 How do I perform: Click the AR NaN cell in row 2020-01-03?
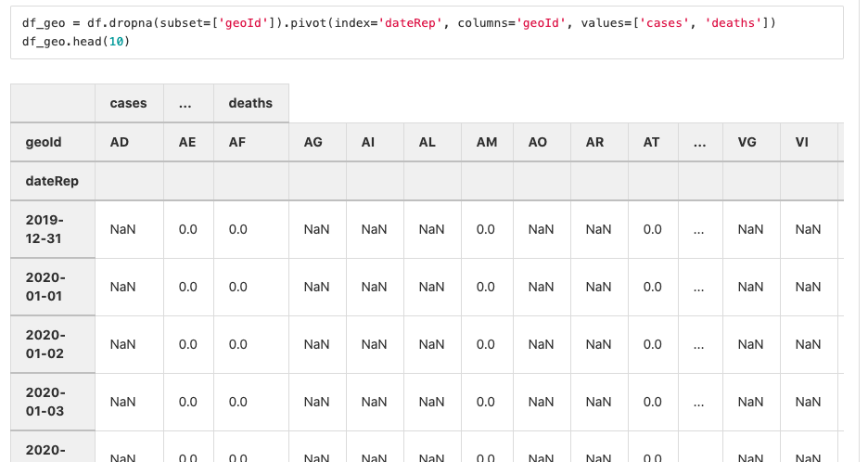[599, 403]
